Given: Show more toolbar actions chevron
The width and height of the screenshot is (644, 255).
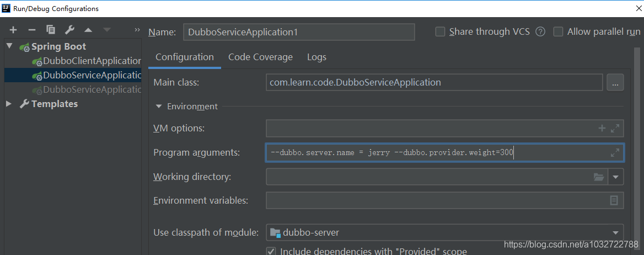Looking at the screenshot, I should (137, 30).
